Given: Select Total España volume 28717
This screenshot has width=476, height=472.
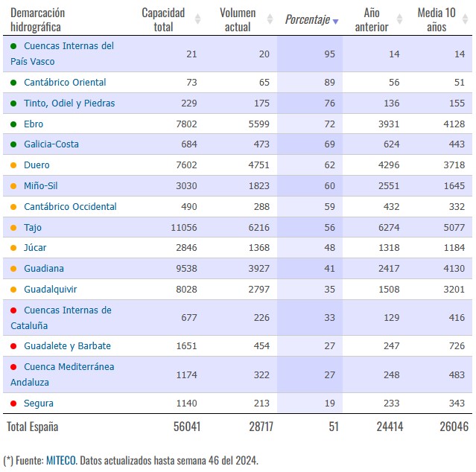Looking at the screenshot, I should tap(261, 427).
